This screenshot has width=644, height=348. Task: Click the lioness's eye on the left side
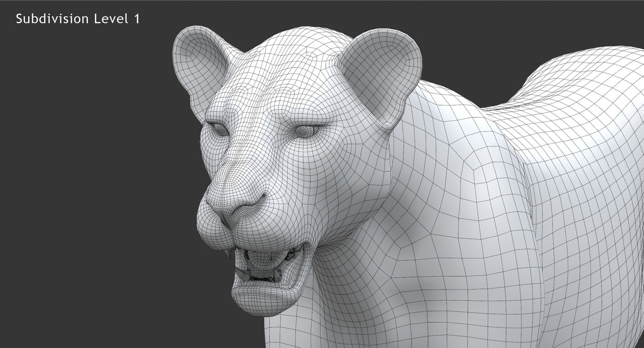click(219, 130)
